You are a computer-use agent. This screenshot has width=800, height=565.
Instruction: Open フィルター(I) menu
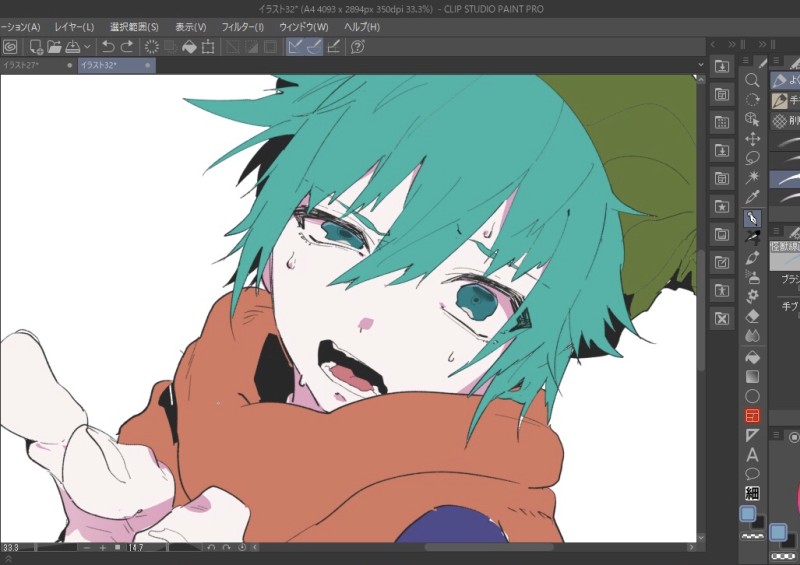tap(243, 27)
